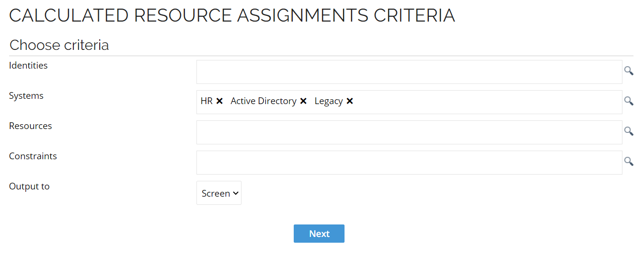The image size is (644, 259).
Task: Open the Constraints lookup magnifier icon
Action: pos(628,161)
